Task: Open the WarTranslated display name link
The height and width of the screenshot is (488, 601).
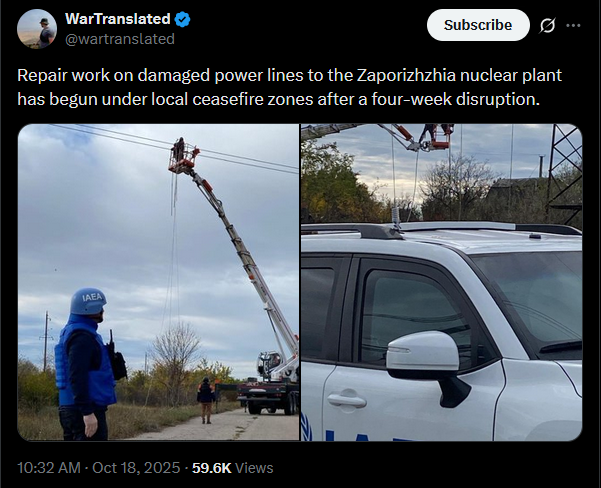Action: (x=118, y=19)
